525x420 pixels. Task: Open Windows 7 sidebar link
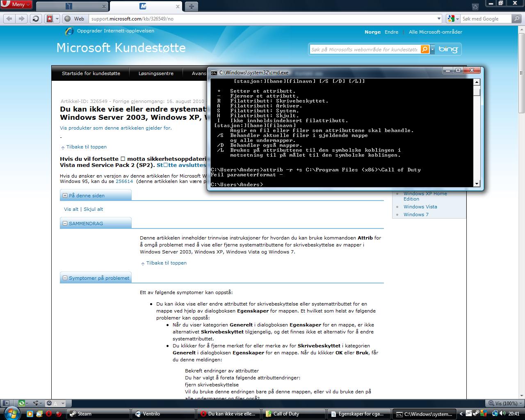click(x=416, y=215)
